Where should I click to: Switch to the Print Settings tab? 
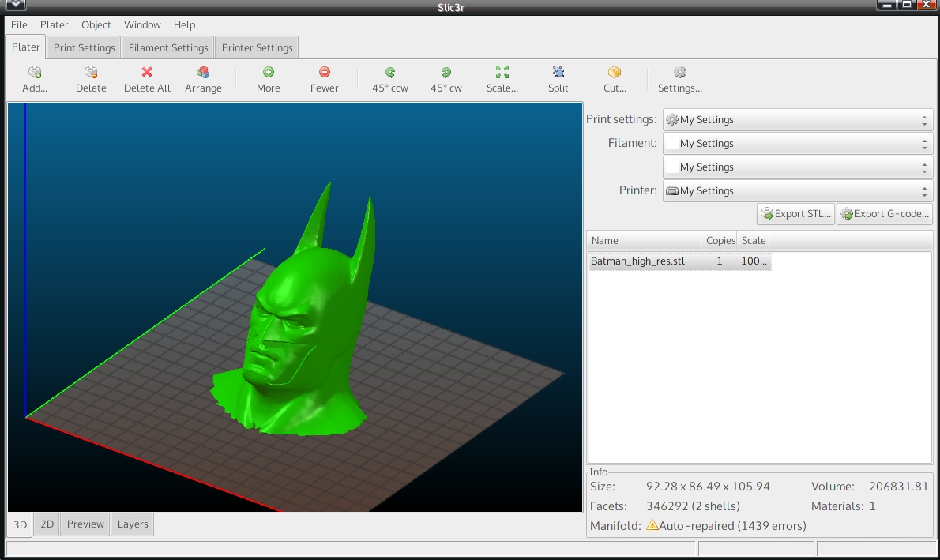[84, 47]
